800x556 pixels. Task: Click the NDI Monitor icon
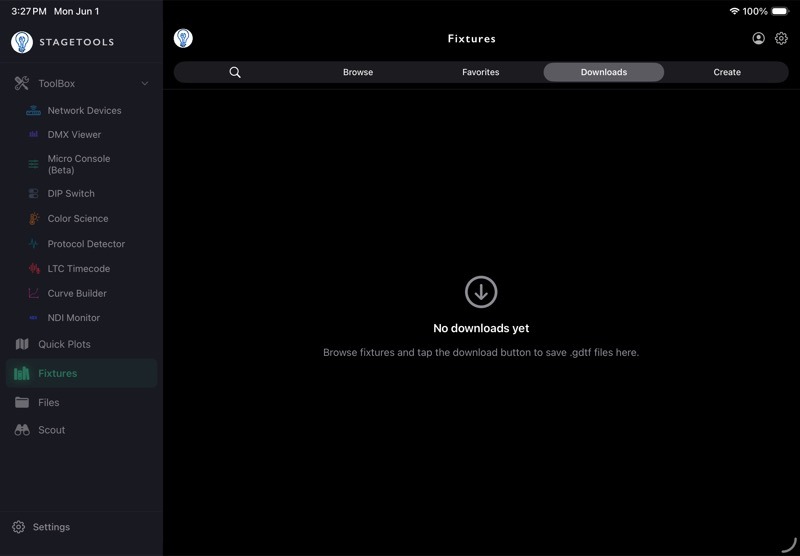coord(33,317)
